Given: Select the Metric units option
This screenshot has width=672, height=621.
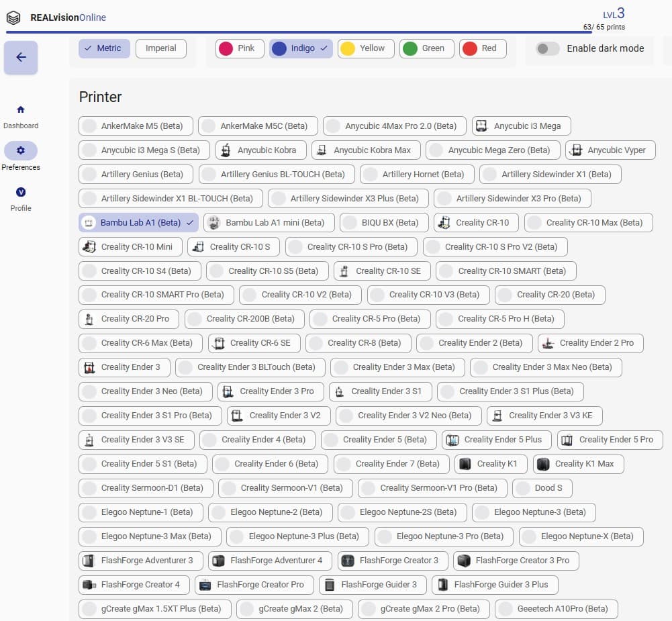Looking at the screenshot, I should [104, 48].
